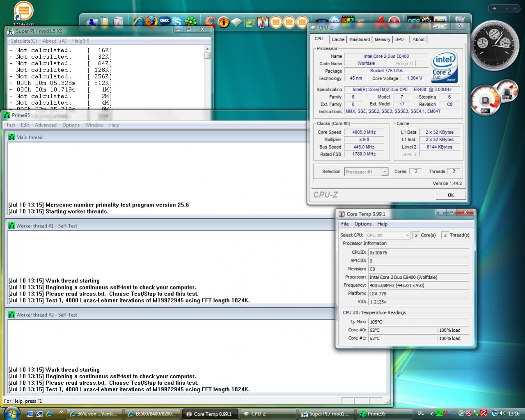Open Help menu in Prime95
The height and width of the screenshot is (420, 525).
[114, 125]
